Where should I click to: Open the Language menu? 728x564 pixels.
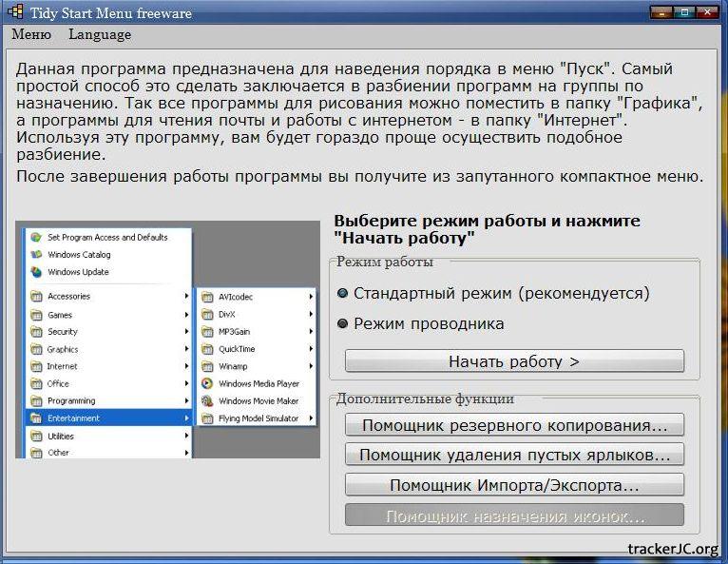coord(100,34)
